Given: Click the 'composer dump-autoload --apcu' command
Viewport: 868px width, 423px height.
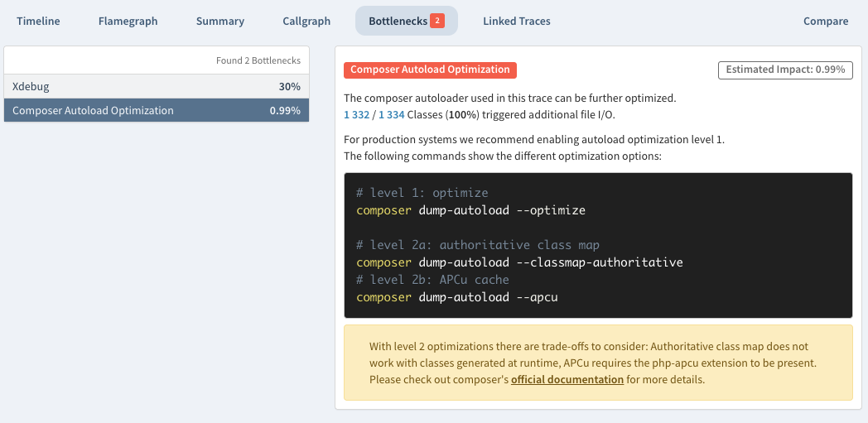Looking at the screenshot, I should pyautogui.click(x=456, y=297).
